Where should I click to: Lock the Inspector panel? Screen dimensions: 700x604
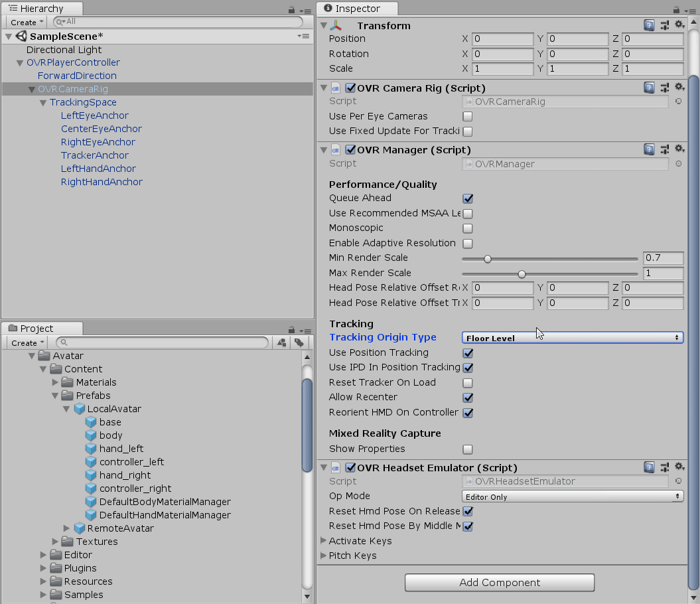point(676,10)
